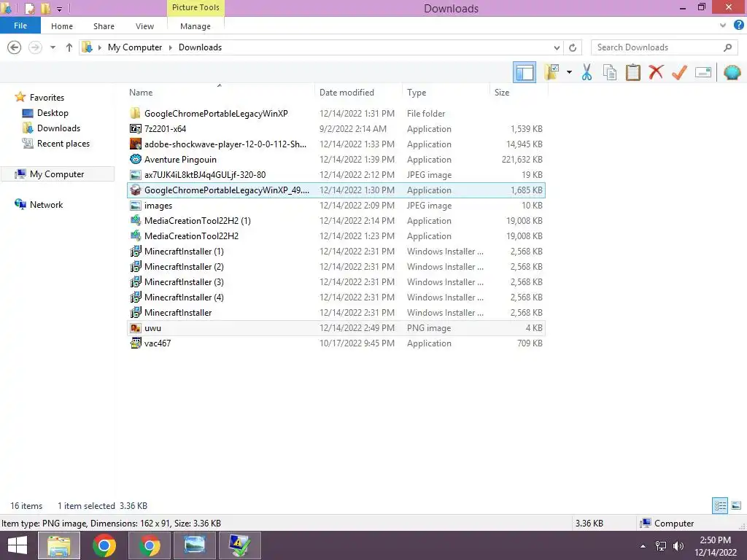Image resolution: width=747 pixels, height=560 pixels.
Task: Click the Paste clipboard icon
Action: click(x=632, y=72)
